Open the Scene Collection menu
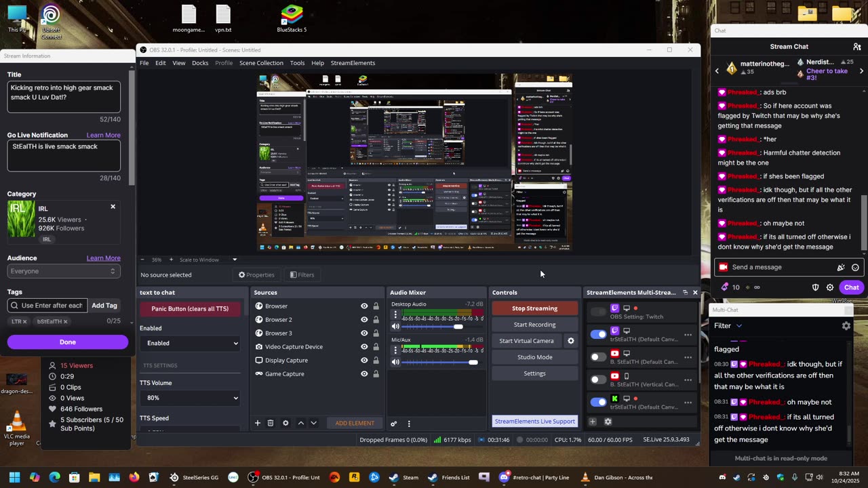The image size is (868, 488). (x=261, y=63)
